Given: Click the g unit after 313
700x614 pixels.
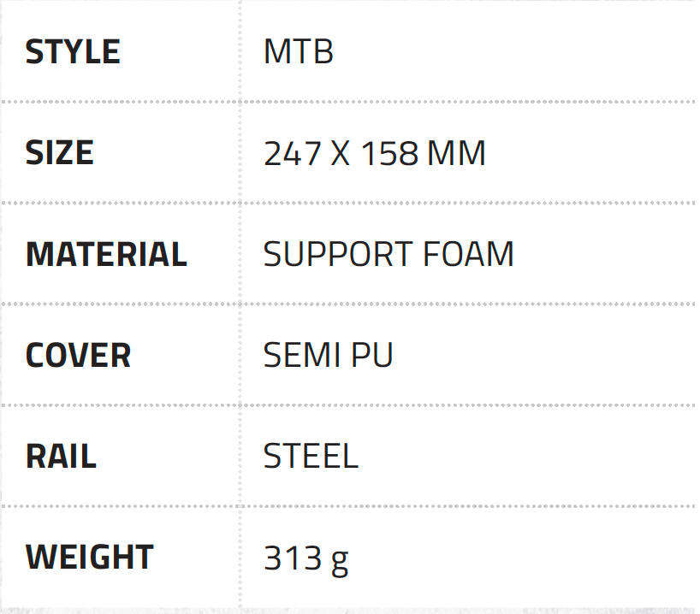Looking at the screenshot, I should pyautogui.click(x=339, y=560).
